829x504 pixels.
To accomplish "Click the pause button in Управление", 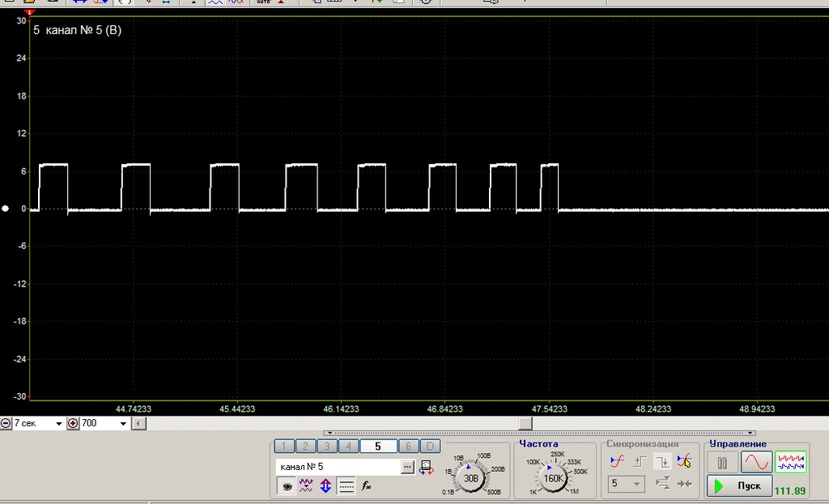I will 722,463.
